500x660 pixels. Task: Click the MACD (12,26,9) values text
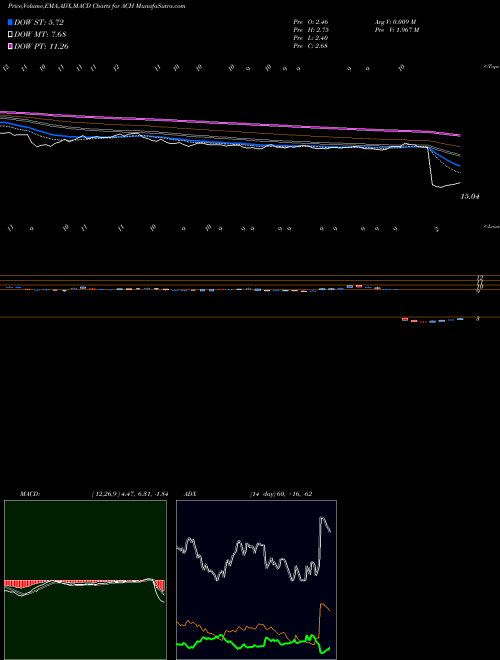130,494
